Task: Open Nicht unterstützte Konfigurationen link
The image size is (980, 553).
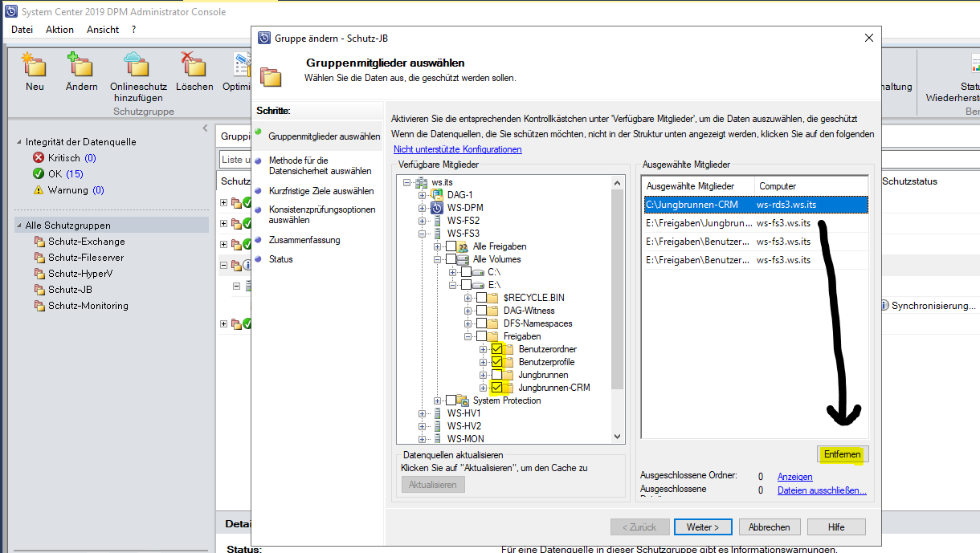Action: pos(458,149)
